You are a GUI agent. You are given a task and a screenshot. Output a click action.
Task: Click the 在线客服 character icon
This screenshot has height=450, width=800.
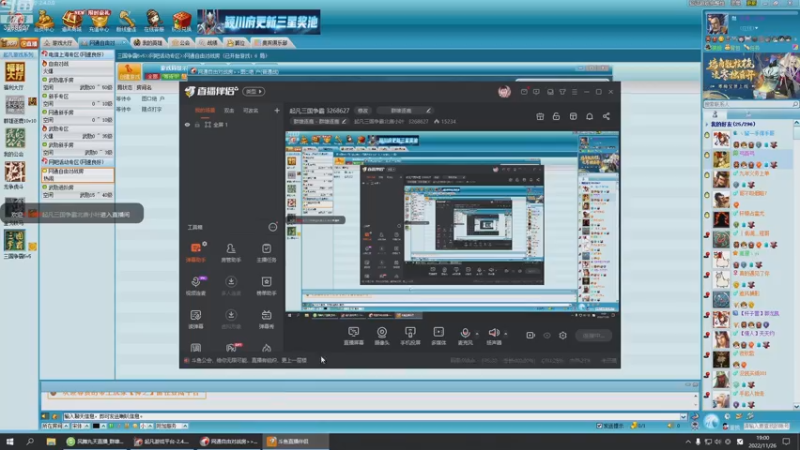pyautogui.click(x=154, y=20)
